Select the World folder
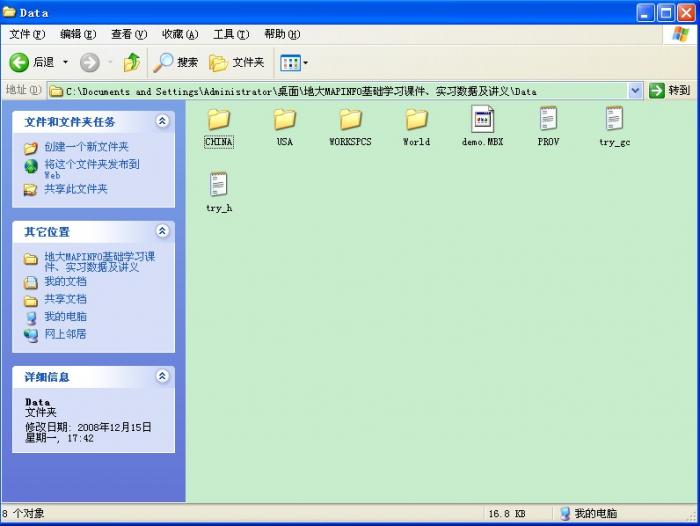700x526 pixels. click(416, 120)
